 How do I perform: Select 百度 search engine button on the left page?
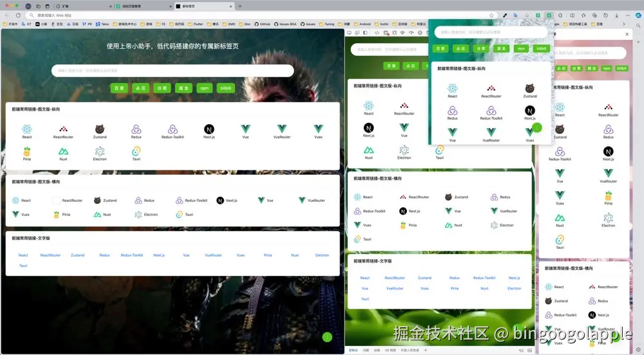click(x=119, y=88)
